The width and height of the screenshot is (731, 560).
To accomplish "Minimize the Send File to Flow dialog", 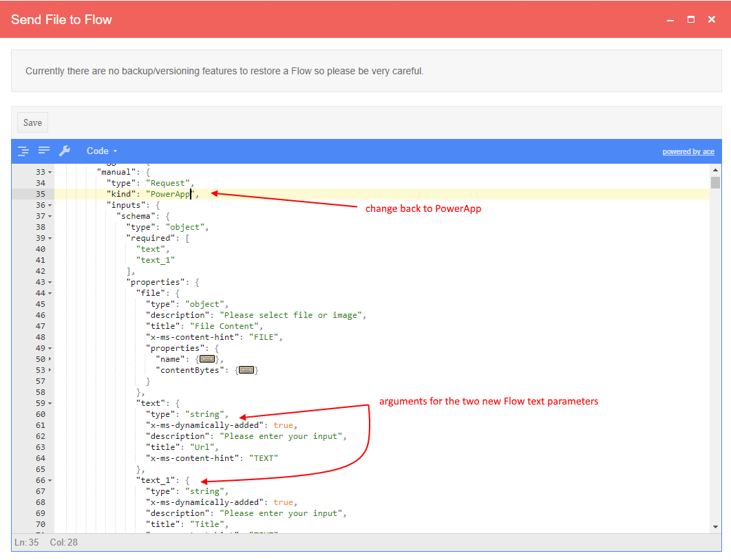I will (670, 19).
